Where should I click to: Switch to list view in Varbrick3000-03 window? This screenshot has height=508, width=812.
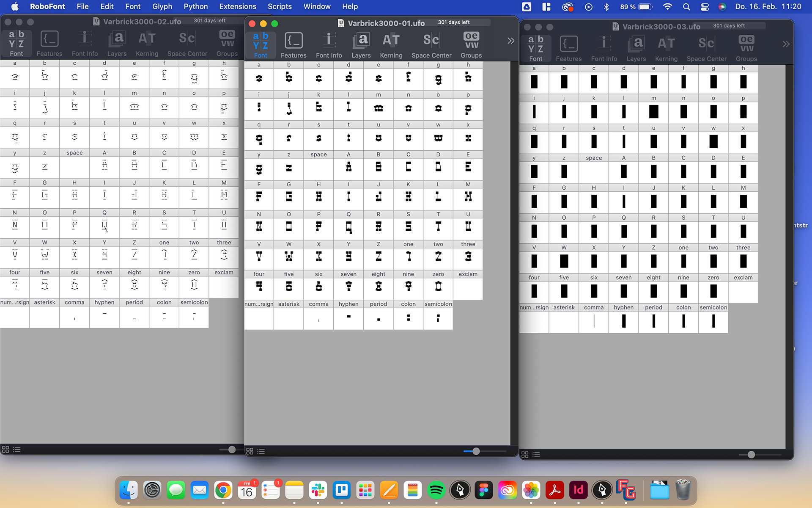point(536,455)
